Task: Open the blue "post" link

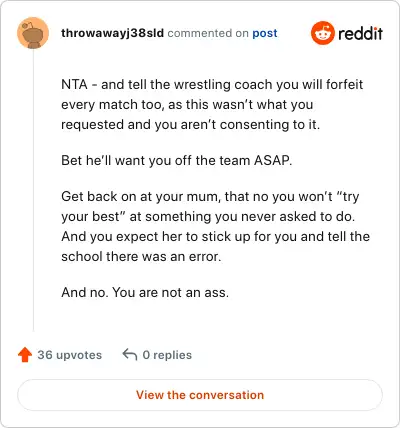Action: (265, 33)
